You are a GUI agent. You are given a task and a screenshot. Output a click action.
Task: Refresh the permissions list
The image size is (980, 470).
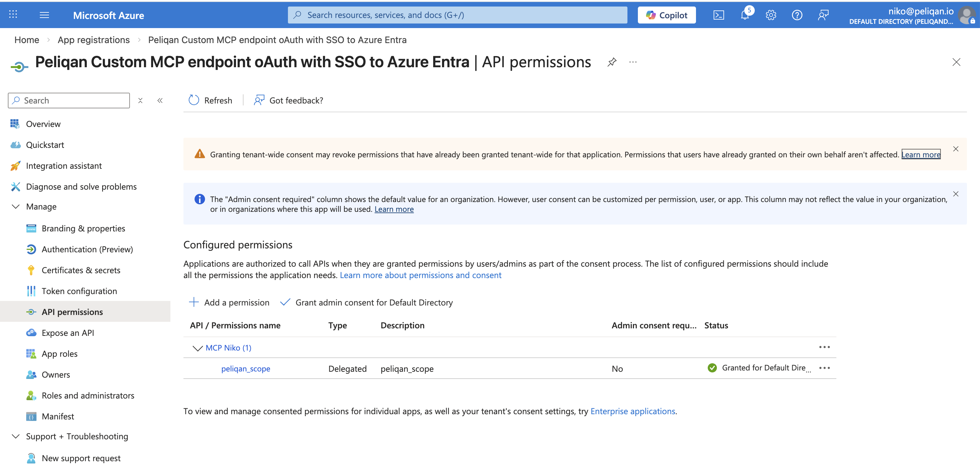point(210,101)
